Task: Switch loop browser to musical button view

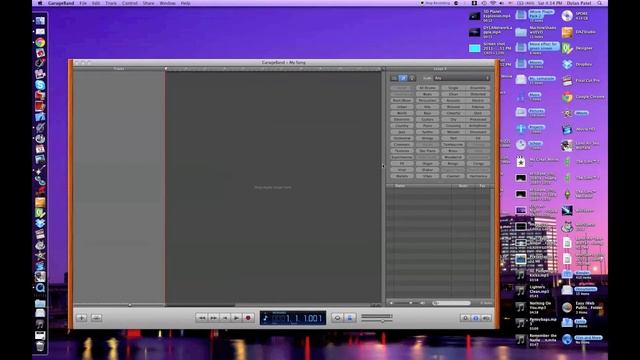Action: point(403,78)
